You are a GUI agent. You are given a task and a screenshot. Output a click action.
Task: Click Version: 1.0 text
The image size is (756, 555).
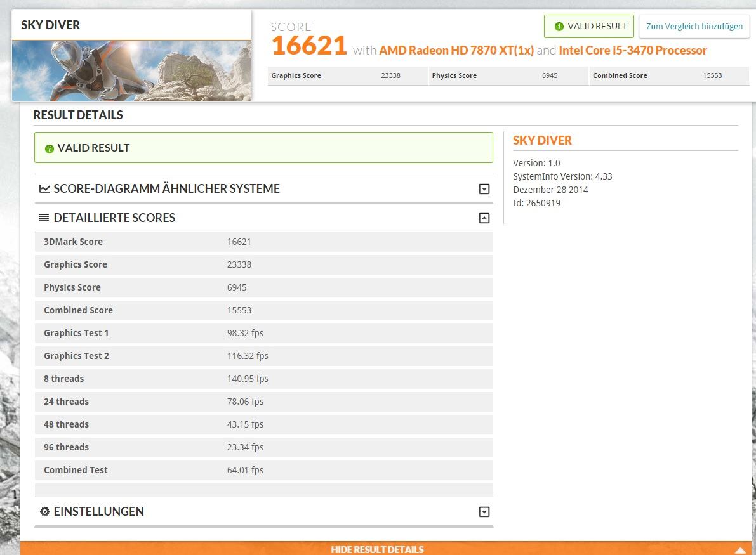pyautogui.click(x=536, y=163)
